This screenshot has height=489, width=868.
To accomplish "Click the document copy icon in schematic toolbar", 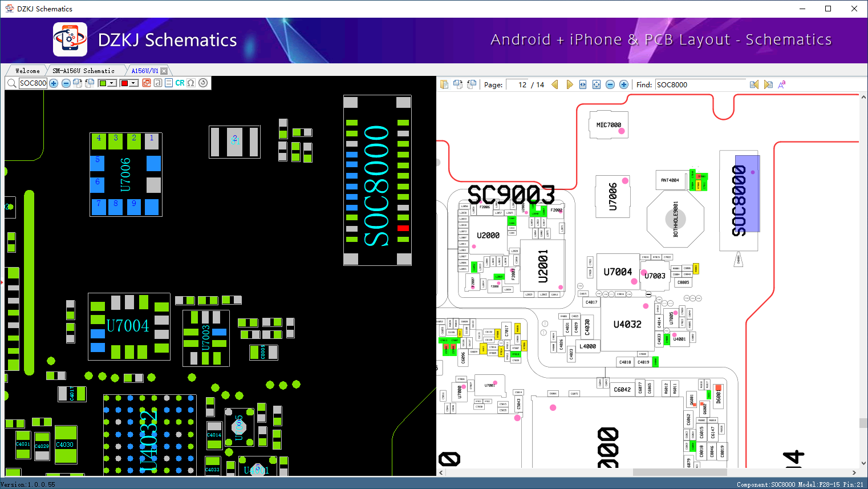I will coord(444,84).
